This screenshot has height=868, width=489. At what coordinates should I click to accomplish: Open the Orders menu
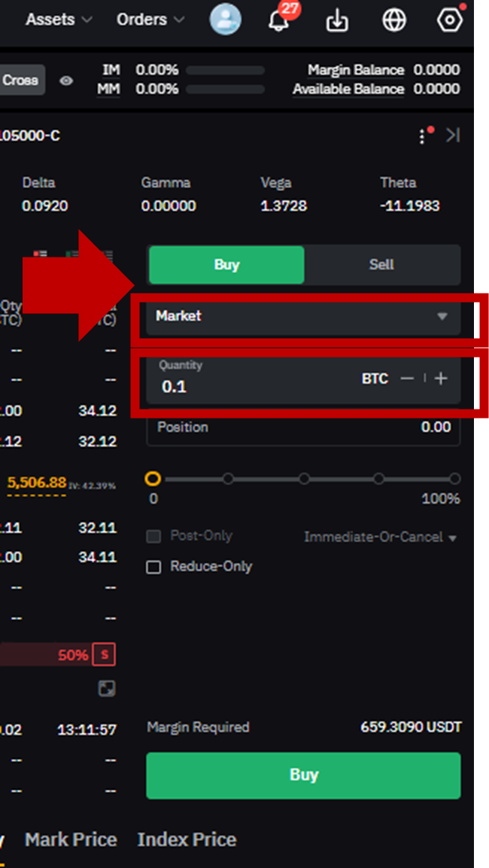point(150,20)
